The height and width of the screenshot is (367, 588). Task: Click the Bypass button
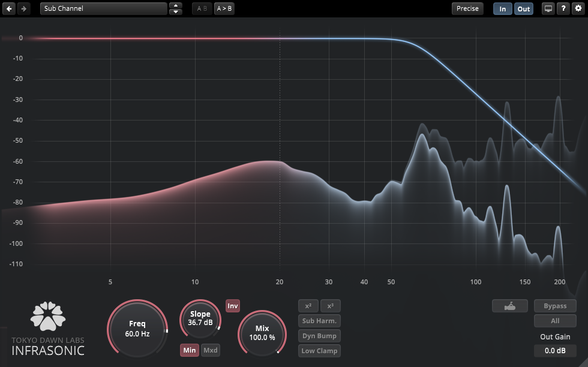pyautogui.click(x=555, y=306)
